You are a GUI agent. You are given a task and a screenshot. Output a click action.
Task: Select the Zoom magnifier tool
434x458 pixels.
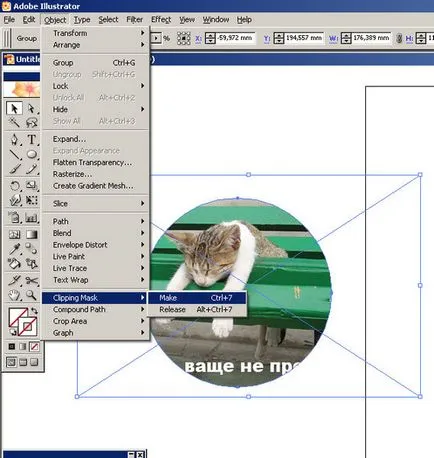pos(32,295)
